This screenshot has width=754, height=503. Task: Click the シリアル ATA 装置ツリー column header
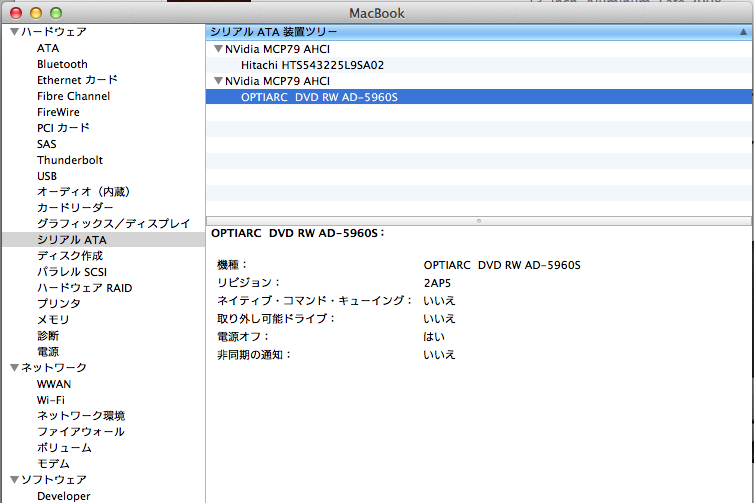pyautogui.click(x=479, y=32)
